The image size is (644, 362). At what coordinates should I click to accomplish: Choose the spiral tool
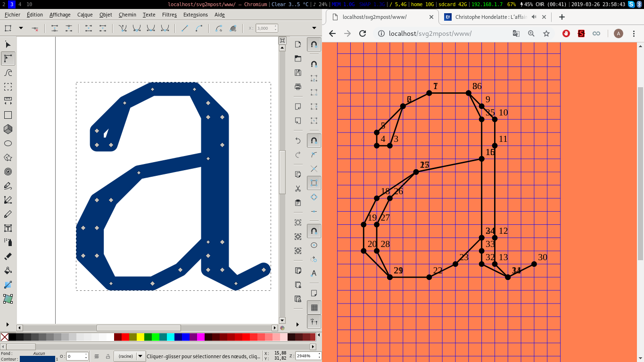click(8, 172)
